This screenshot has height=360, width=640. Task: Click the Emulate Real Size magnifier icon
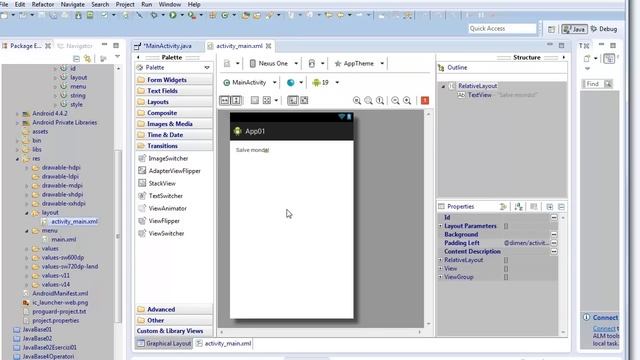tap(357, 100)
